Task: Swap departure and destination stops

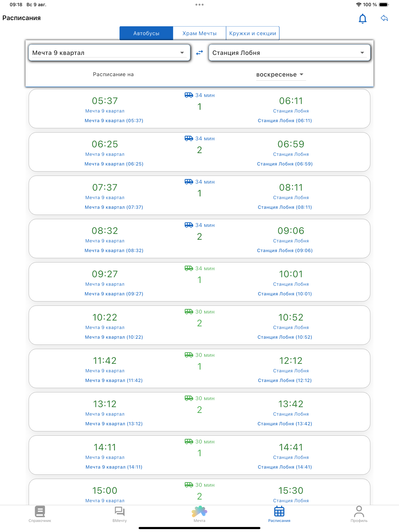Action: click(199, 52)
